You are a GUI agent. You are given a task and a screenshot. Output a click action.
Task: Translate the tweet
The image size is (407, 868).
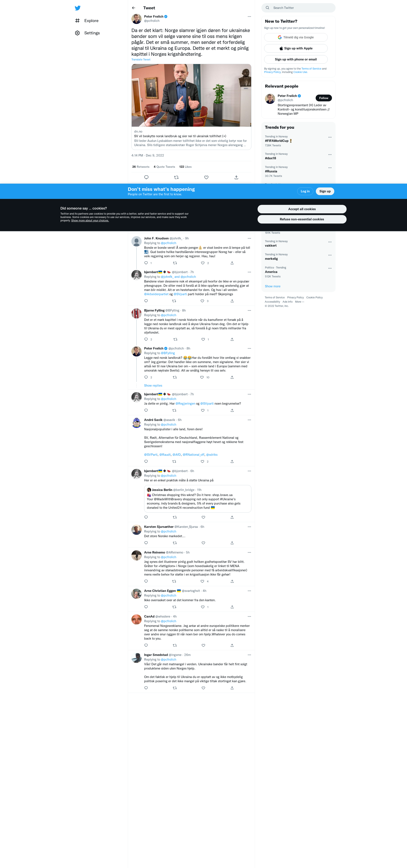[141, 60]
